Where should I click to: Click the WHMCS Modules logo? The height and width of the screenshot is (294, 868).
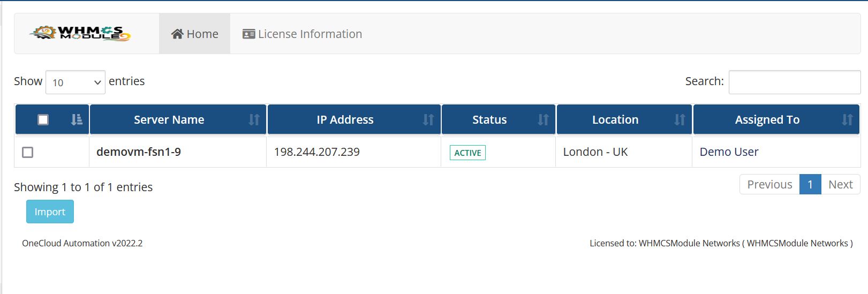tap(80, 33)
